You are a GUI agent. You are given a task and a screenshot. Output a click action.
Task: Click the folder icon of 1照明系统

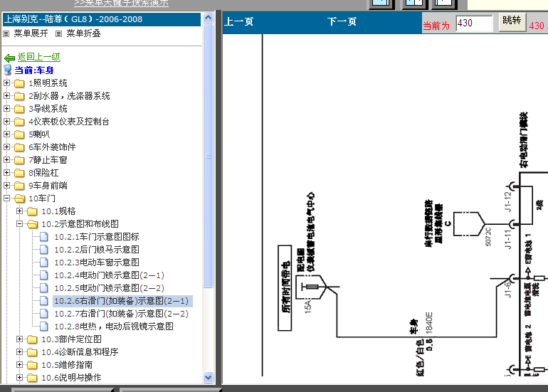point(19,83)
